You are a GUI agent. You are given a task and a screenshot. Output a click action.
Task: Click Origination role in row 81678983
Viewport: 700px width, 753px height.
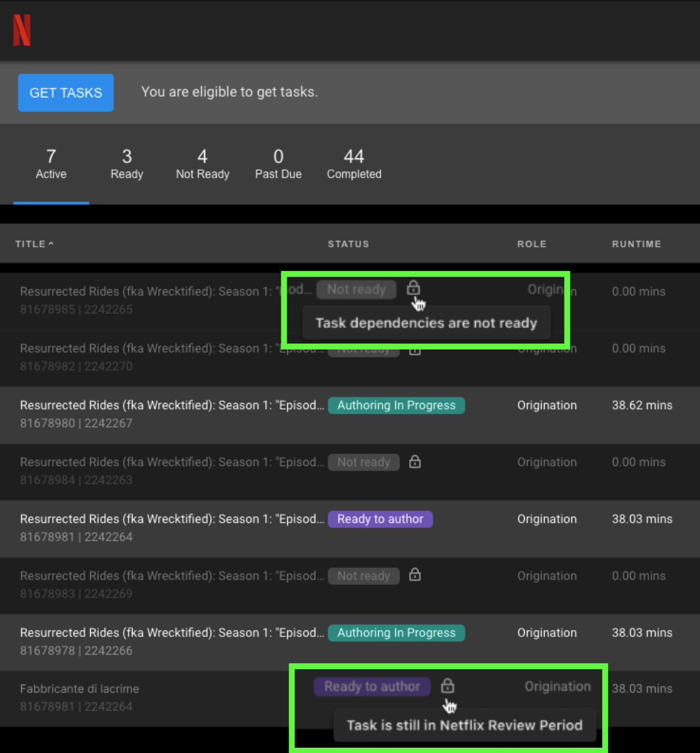[x=547, y=576]
